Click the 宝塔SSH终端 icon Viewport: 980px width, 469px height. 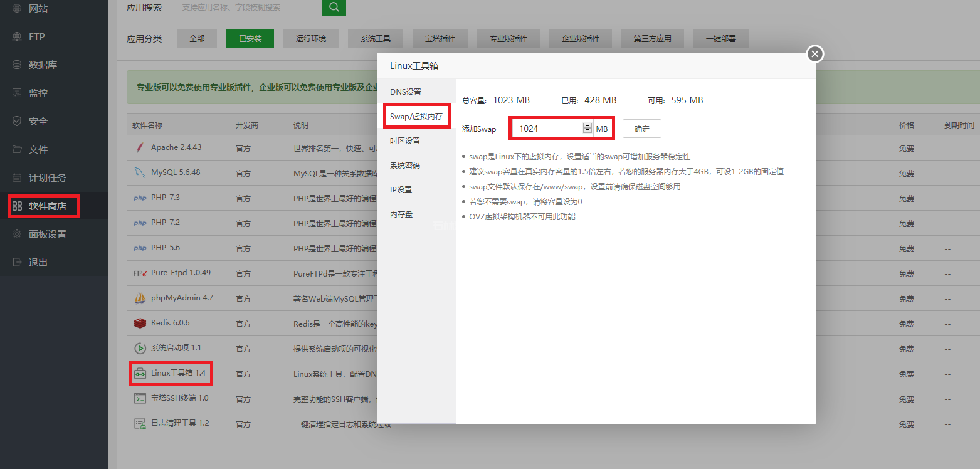pos(139,399)
